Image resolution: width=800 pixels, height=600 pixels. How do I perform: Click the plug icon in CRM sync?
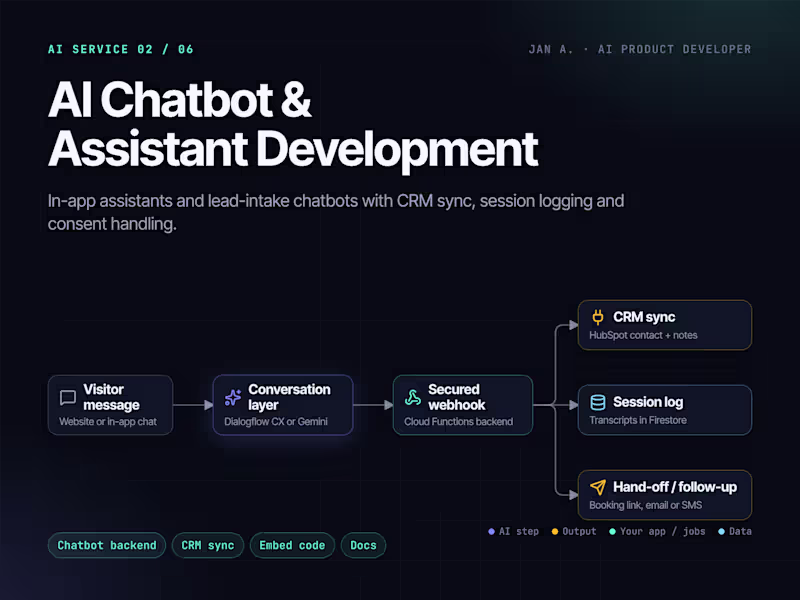tap(597, 317)
